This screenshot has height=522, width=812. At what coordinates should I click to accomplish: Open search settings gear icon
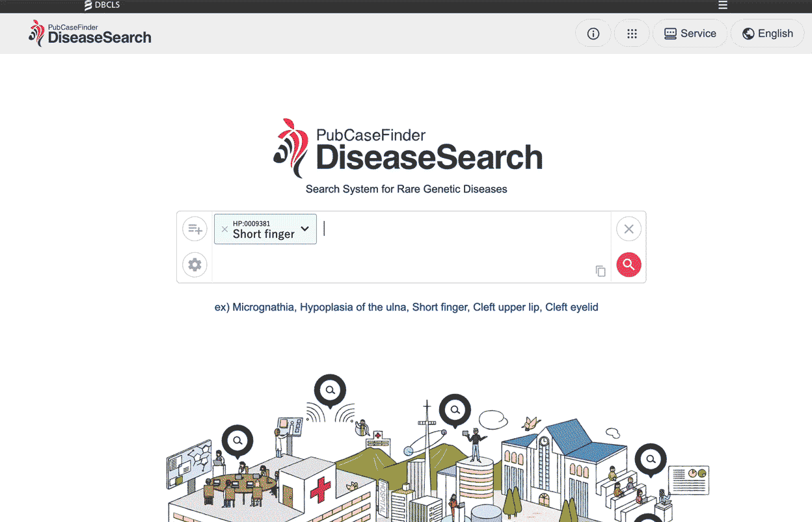point(195,265)
